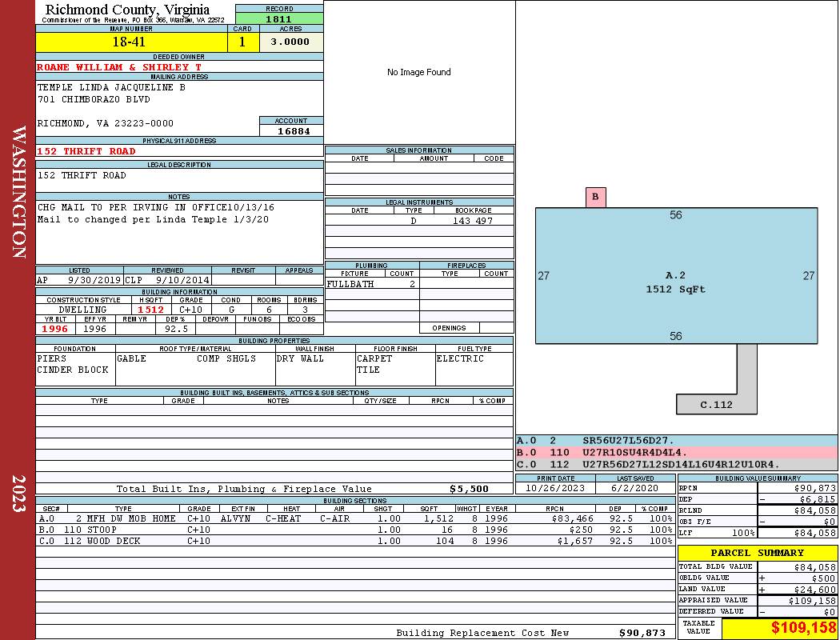Click the green record number 1811
Viewport: 840px width, 640px height.
(x=279, y=18)
